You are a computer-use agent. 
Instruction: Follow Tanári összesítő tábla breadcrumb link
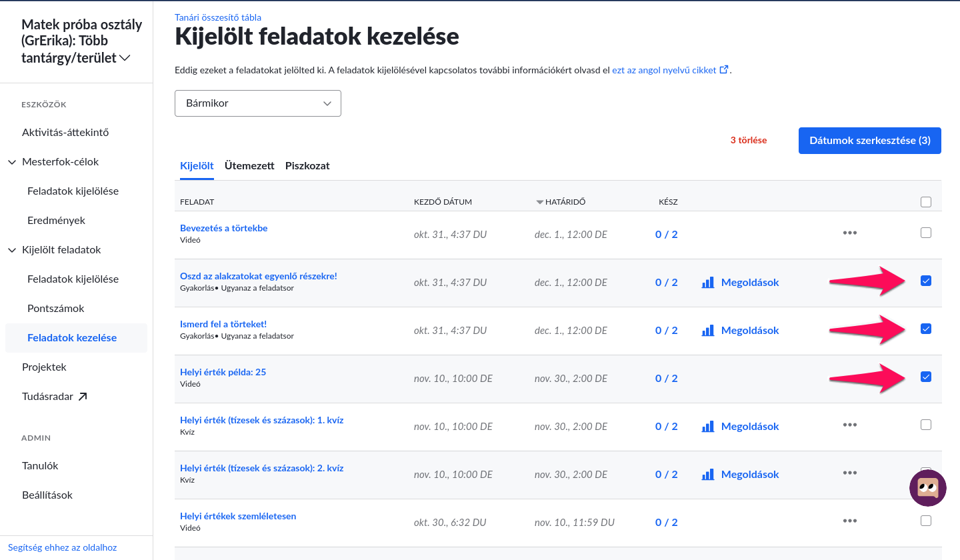[218, 17]
